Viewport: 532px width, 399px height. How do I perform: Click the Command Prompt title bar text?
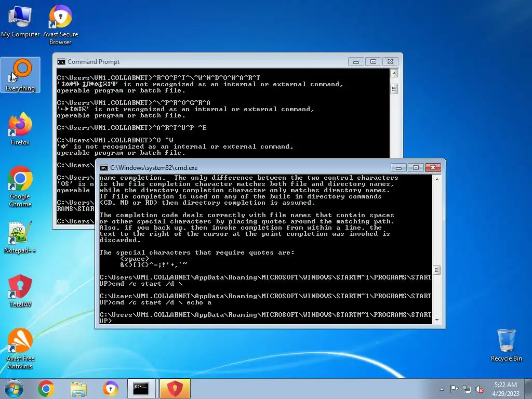(x=94, y=62)
